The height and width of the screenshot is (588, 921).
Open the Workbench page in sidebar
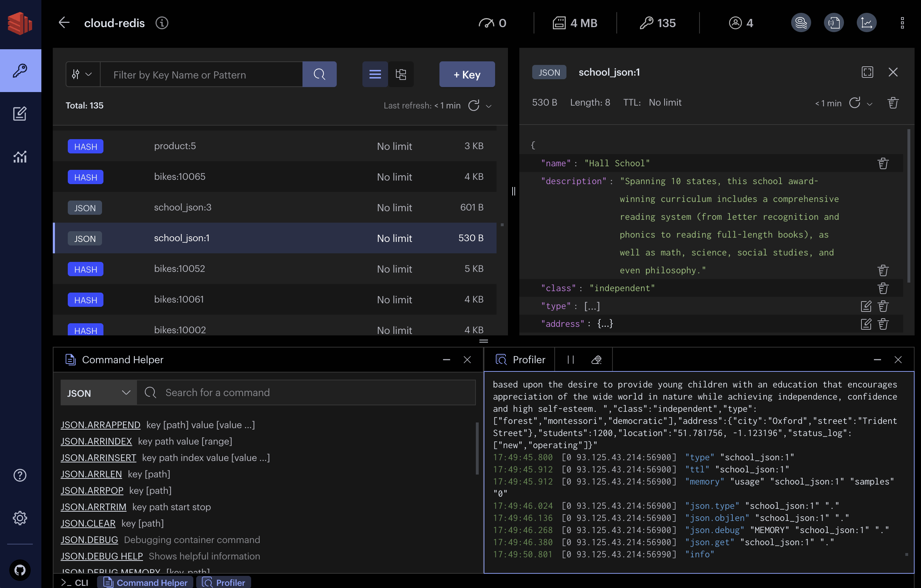(20, 113)
